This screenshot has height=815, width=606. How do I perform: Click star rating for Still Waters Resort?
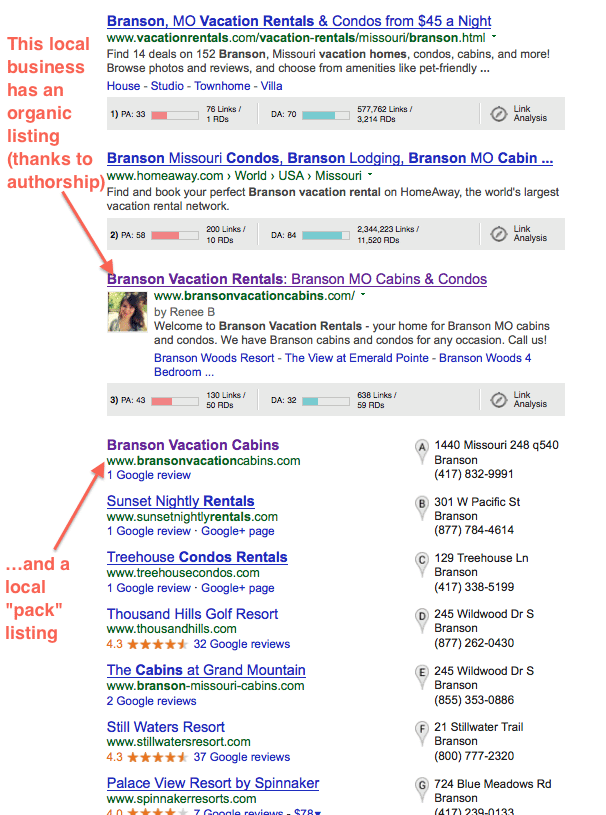[157, 757]
